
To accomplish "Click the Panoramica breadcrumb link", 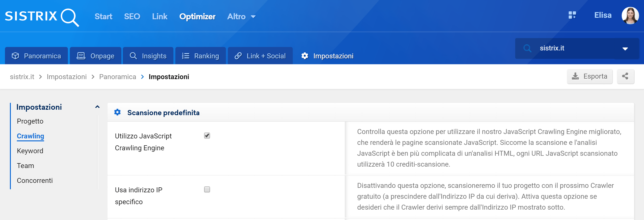I will coord(117,77).
